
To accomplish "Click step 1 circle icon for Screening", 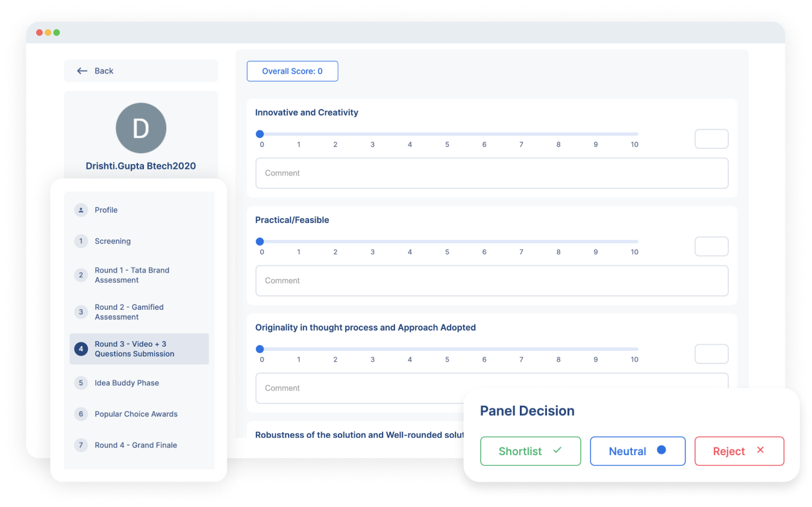I will 81,241.
